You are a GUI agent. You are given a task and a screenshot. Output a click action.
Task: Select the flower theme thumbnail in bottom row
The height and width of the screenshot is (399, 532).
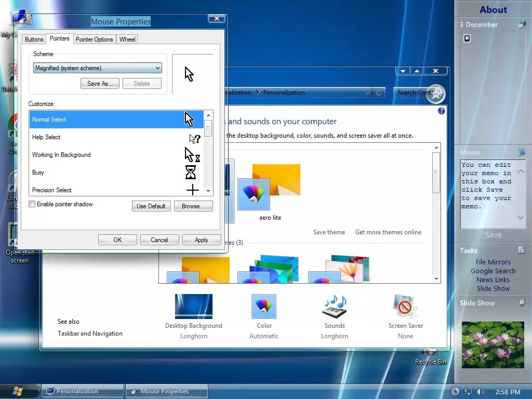click(x=338, y=269)
